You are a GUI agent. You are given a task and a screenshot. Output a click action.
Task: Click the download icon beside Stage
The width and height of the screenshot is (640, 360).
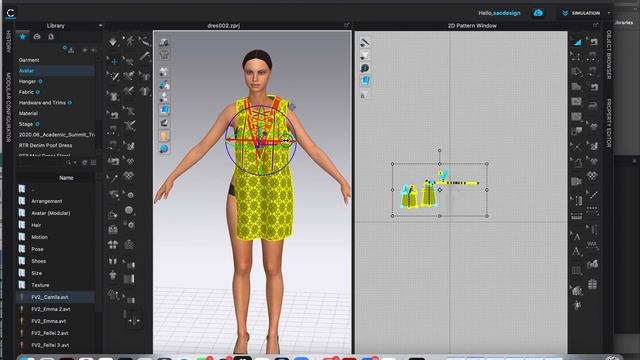37,124
